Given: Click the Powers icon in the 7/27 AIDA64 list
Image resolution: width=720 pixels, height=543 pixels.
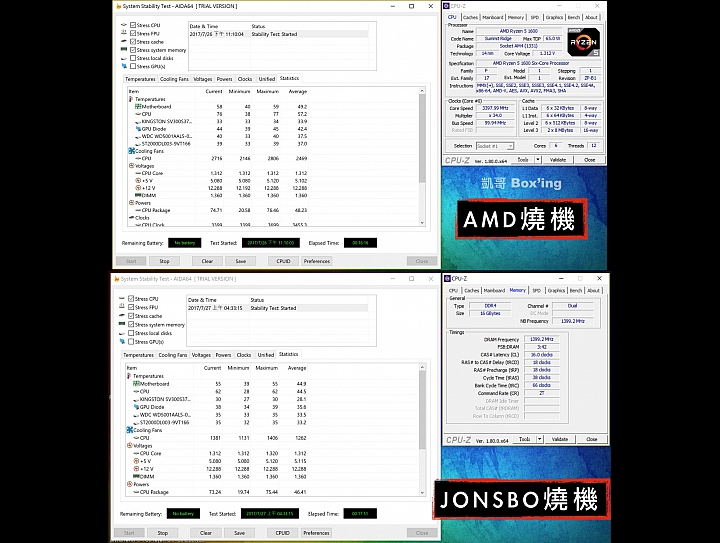Looking at the screenshot, I should [x=130, y=484].
